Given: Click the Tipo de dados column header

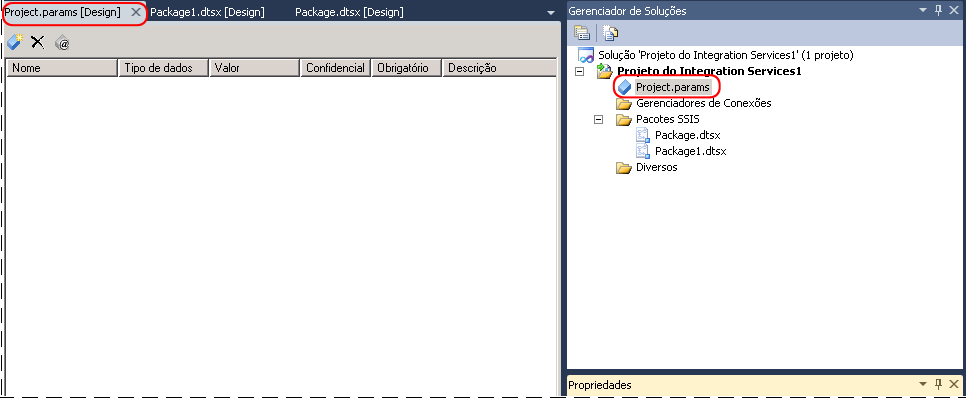Looking at the screenshot, I should pyautogui.click(x=163, y=68).
